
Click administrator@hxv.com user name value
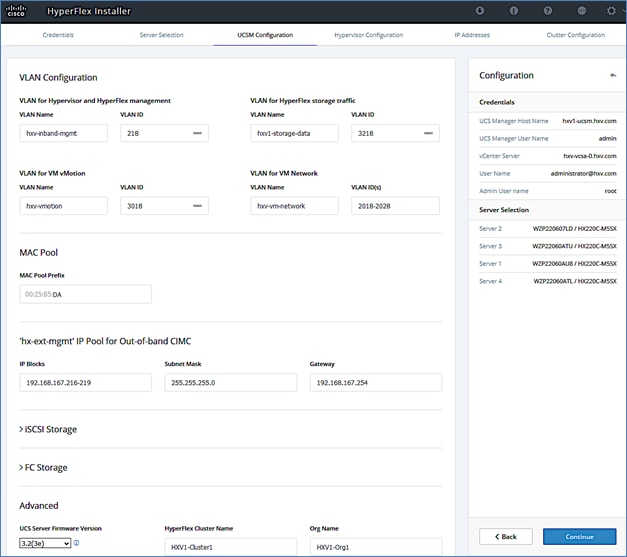(583, 174)
